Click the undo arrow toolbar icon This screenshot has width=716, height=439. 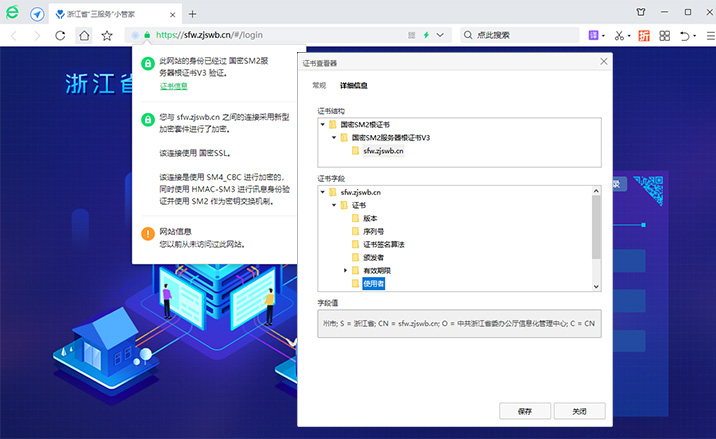click(x=685, y=35)
